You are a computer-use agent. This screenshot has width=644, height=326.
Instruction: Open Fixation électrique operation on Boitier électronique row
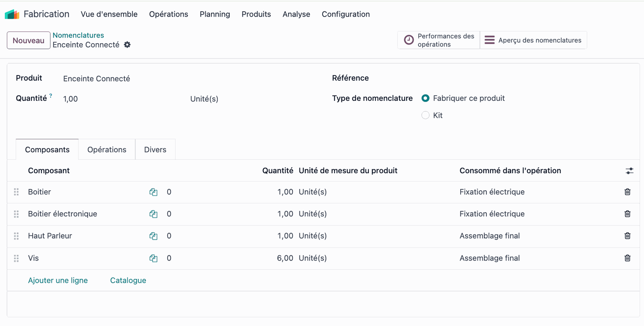pos(492,214)
